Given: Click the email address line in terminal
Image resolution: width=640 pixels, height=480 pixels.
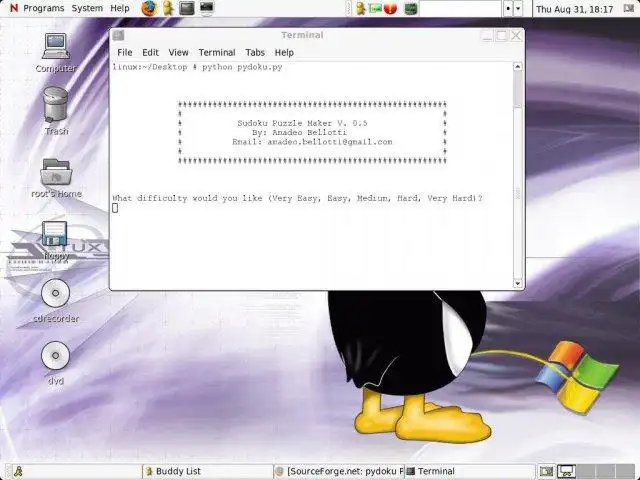Looking at the screenshot, I should click(x=312, y=142).
